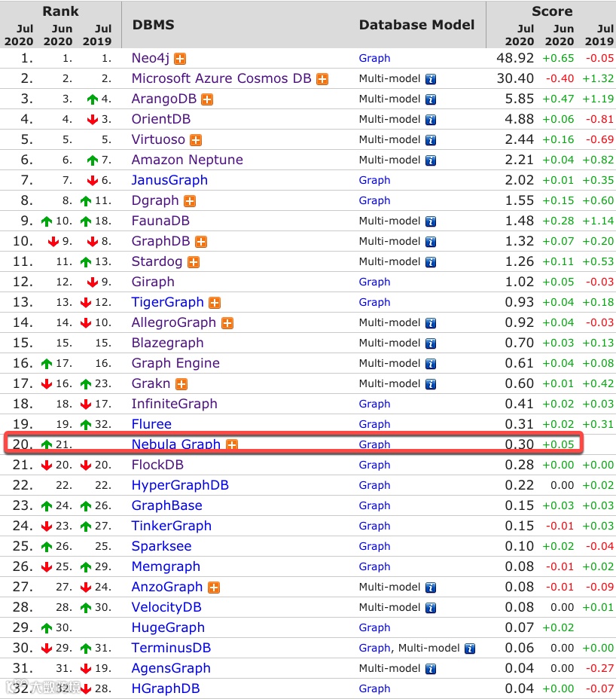Open the Fluree link
This screenshot has width=616, height=699.
click(x=151, y=424)
